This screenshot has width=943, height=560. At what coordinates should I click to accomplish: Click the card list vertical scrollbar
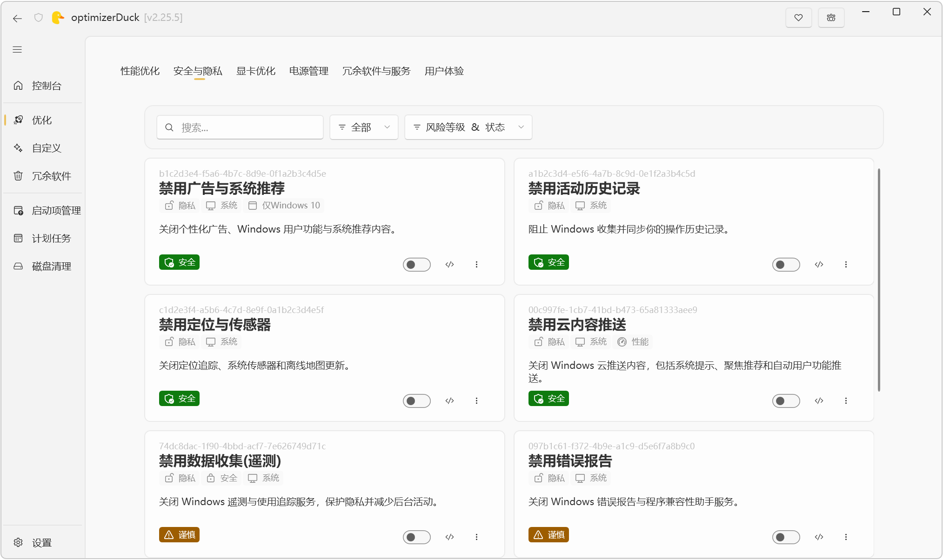point(879,280)
